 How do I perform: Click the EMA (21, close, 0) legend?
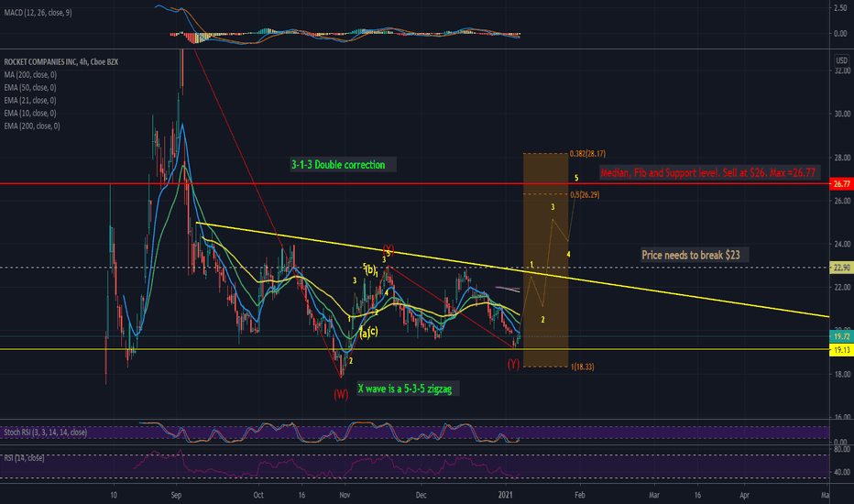(30, 100)
